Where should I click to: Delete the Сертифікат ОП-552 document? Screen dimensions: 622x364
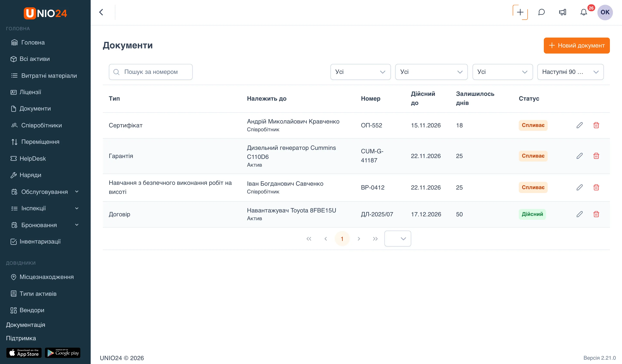596,125
